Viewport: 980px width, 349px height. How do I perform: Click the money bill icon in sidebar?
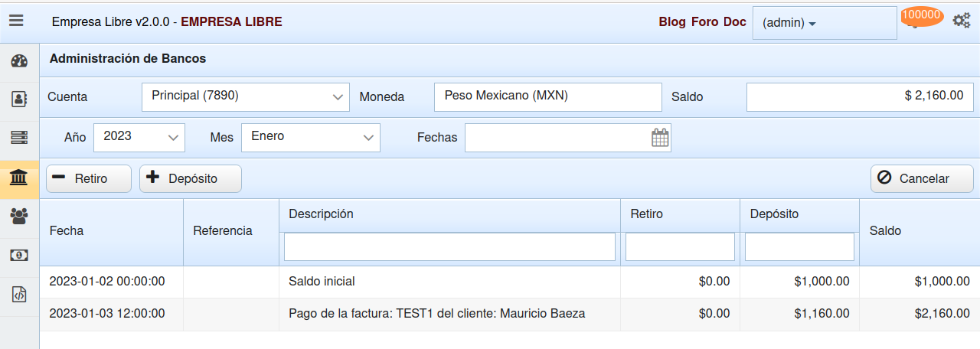tap(19, 256)
